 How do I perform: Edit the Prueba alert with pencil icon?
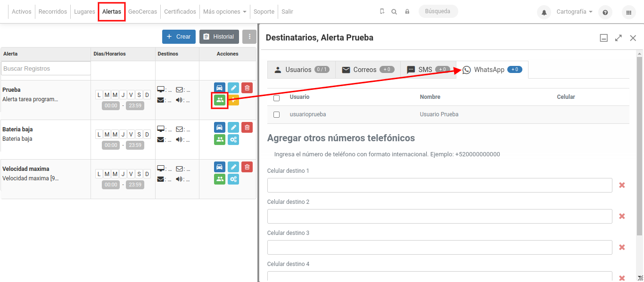click(233, 88)
